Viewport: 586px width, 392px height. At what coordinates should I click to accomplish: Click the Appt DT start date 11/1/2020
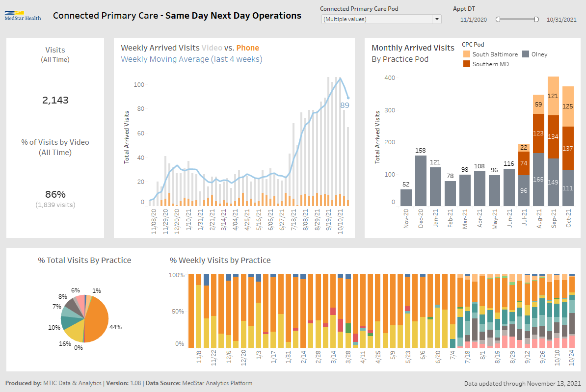[x=474, y=20]
